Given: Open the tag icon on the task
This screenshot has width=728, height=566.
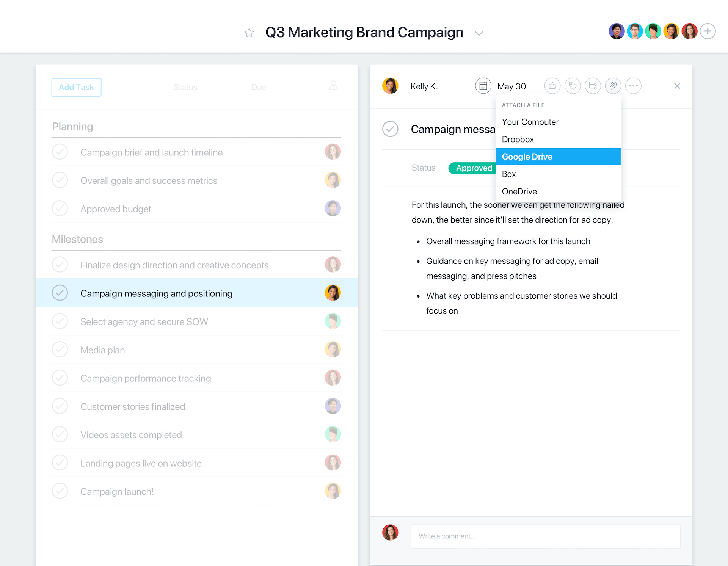Looking at the screenshot, I should pyautogui.click(x=573, y=86).
